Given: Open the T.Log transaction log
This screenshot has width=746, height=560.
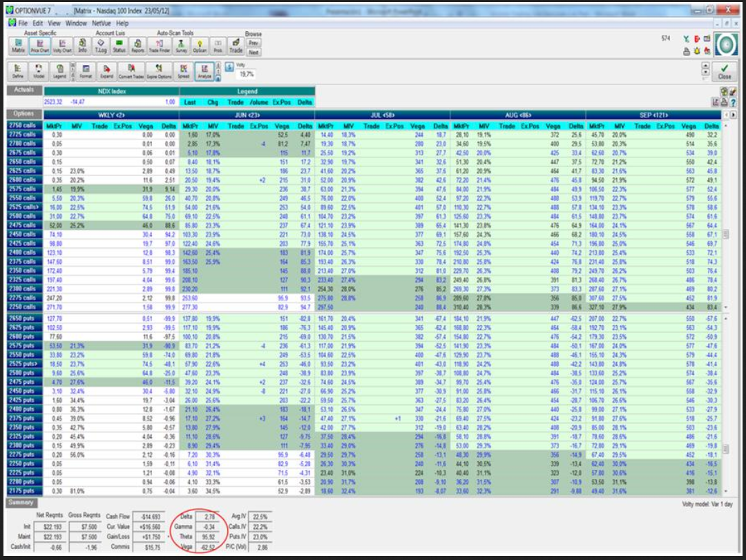Looking at the screenshot, I should [x=100, y=46].
